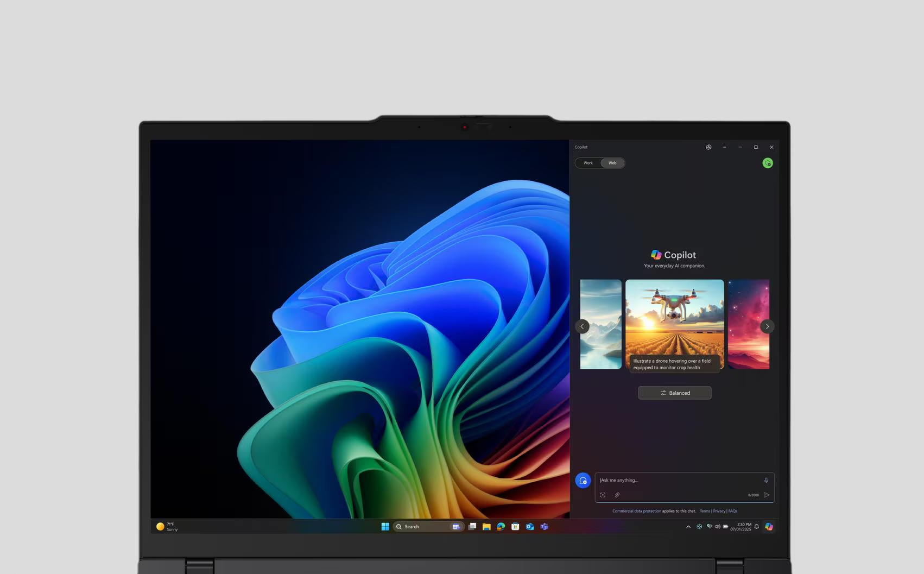This screenshot has height=574, width=924.
Task: Open the Privacy link below chat box
Action: [719, 511]
